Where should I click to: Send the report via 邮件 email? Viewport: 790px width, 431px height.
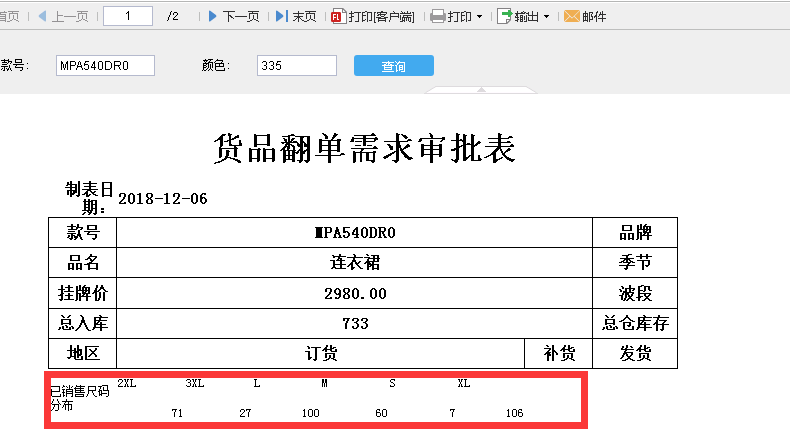[584, 16]
